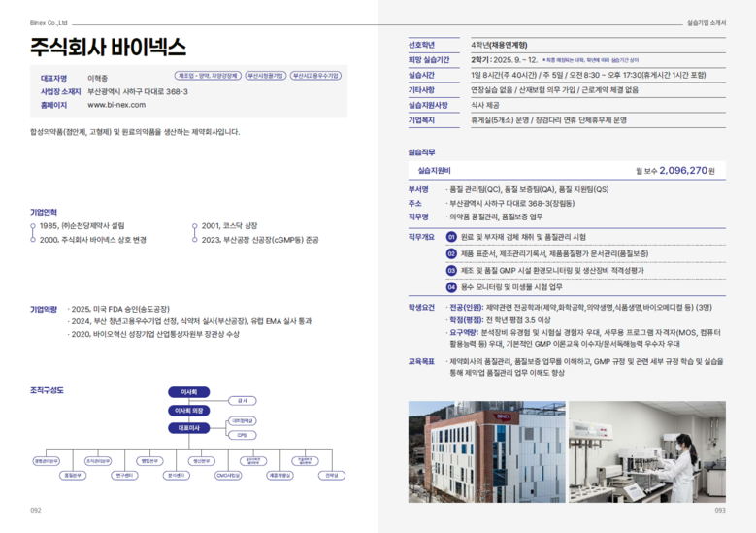Screen dimensions: 756x533
Task: Click the 02 bullet icon in 직무개요
Action: click(x=451, y=253)
